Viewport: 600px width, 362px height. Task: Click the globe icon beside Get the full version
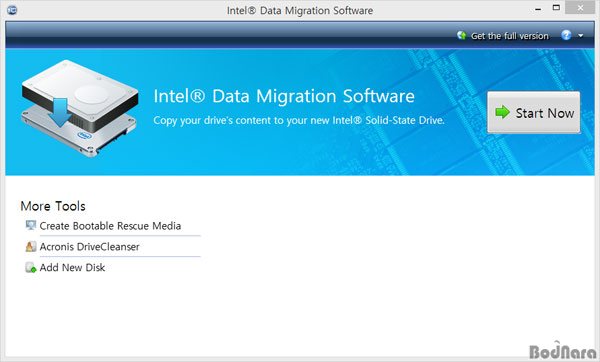(x=461, y=36)
